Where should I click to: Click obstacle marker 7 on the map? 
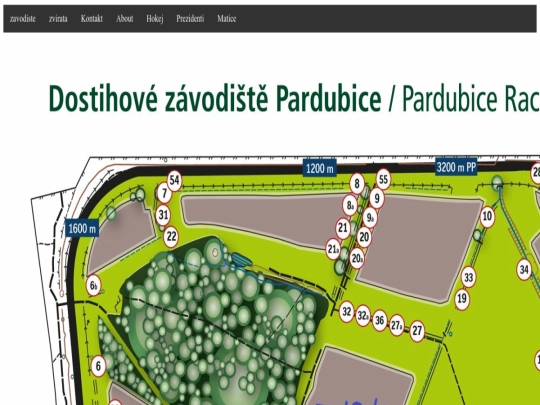click(165, 193)
